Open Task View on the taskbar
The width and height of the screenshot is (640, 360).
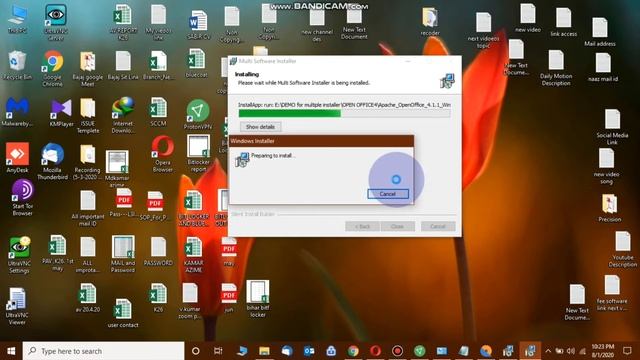pyautogui.click(x=218, y=351)
